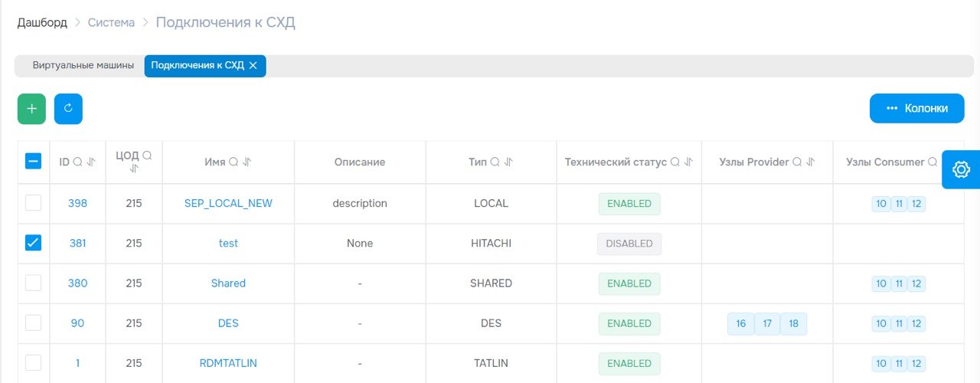Switch to the Виртуальные машины tab

pyautogui.click(x=78, y=66)
